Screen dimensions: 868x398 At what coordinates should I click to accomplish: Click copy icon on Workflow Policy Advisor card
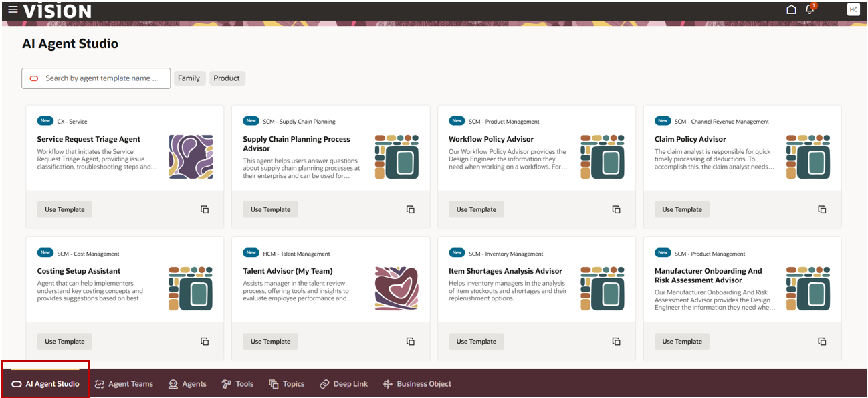point(616,209)
